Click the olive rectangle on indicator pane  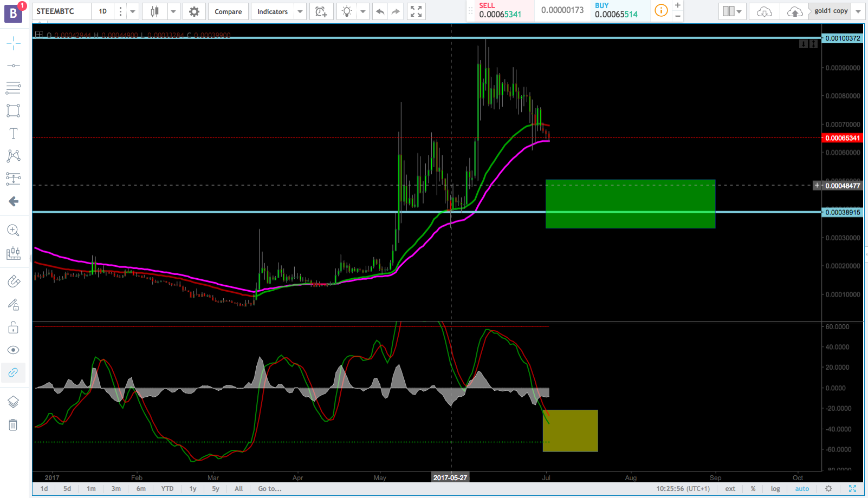(x=571, y=431)
